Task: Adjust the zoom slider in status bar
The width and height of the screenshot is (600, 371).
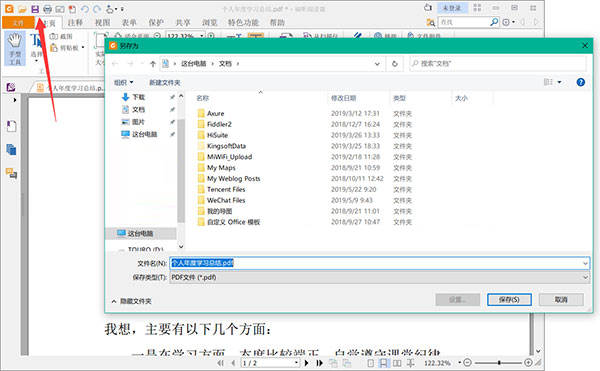Action: pos(498,363)
